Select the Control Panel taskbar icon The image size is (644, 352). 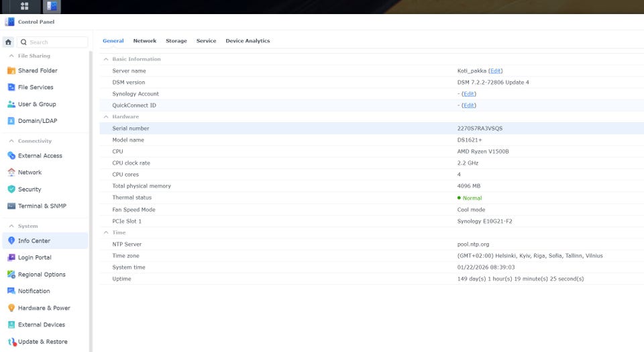click(52, 6)
